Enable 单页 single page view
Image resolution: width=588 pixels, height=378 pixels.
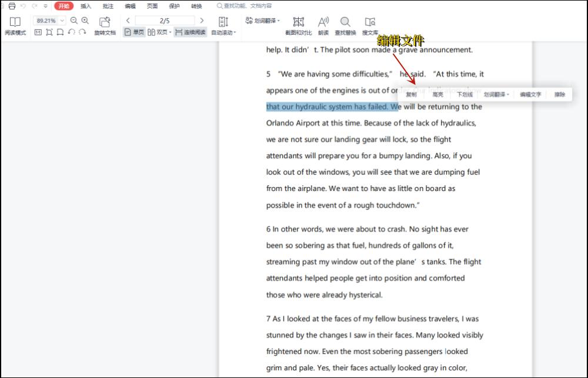click(x=134, y=32)
